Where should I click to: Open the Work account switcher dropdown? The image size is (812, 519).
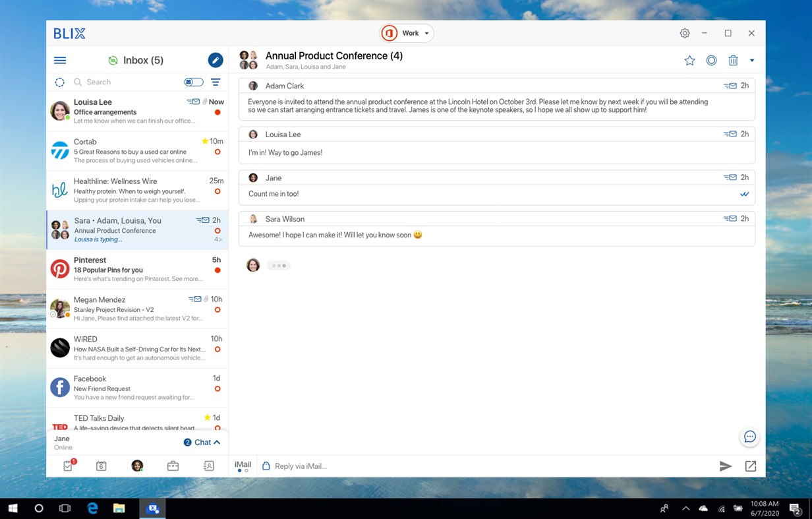tap(407, 33)
